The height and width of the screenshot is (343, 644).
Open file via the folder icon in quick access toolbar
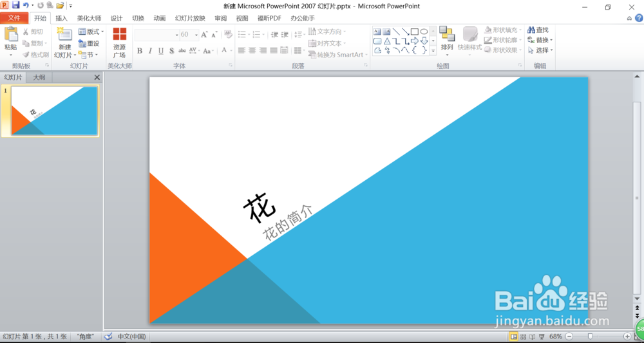point(60,5)
